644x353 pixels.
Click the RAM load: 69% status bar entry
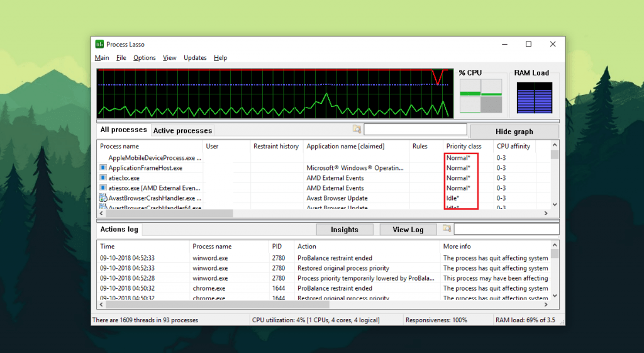(x=525, y=320)
